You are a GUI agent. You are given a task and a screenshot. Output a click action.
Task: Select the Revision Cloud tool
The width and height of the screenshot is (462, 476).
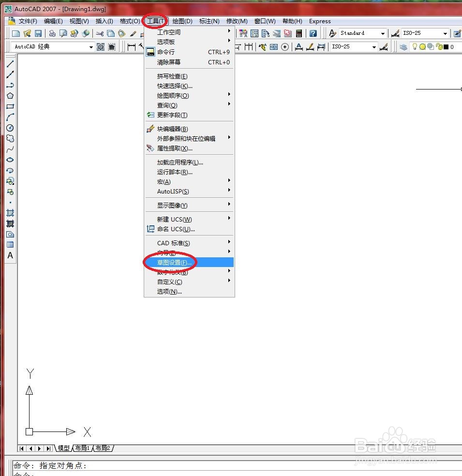coord(10,138)
